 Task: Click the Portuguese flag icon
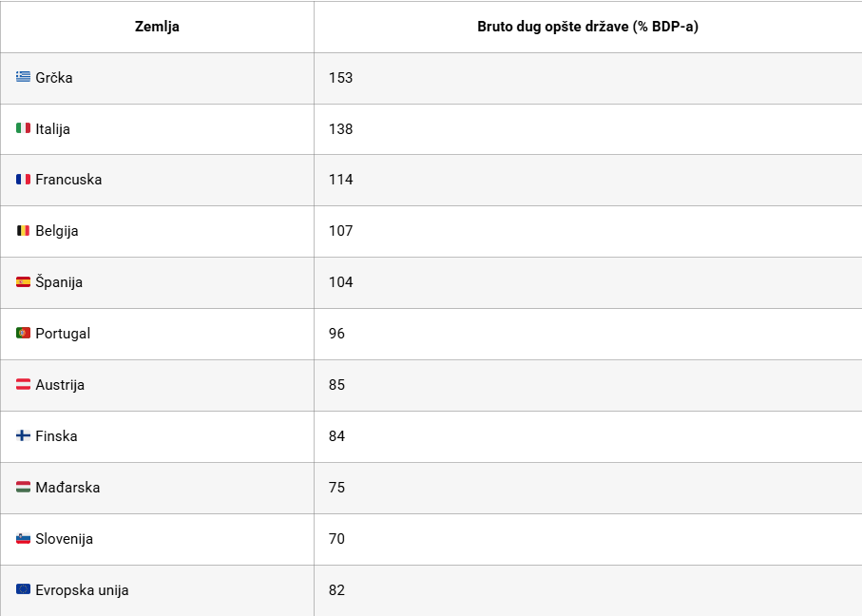23,334
